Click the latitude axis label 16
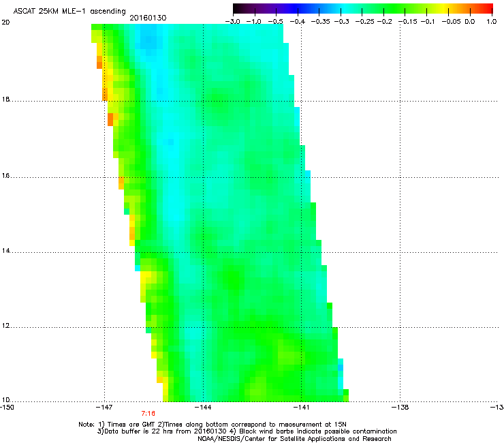The height and width of the screenshot is (443, 504). click(5, 176)
